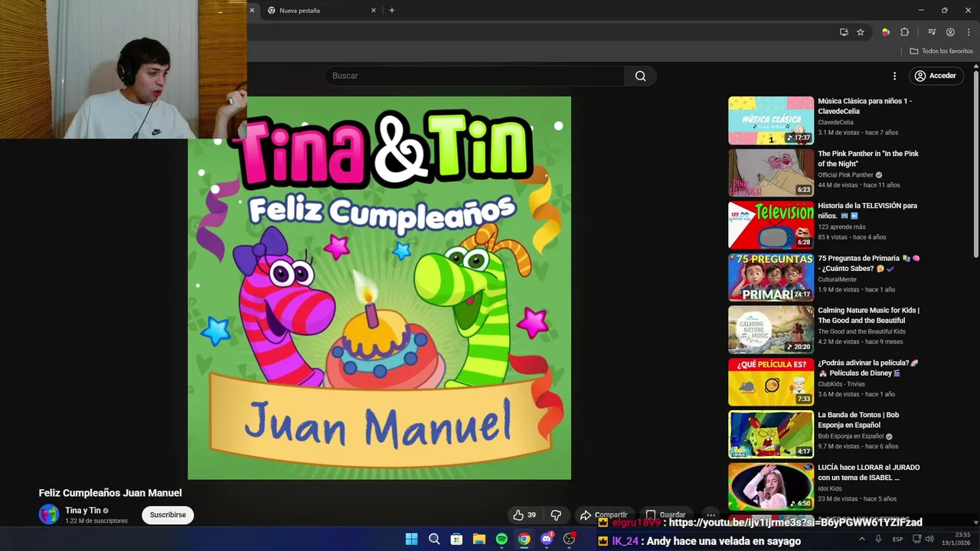Open the Tina y Tin channel name
Image resolution: width=980 pixels, height=551 pixels.
[x=83, y=510]
